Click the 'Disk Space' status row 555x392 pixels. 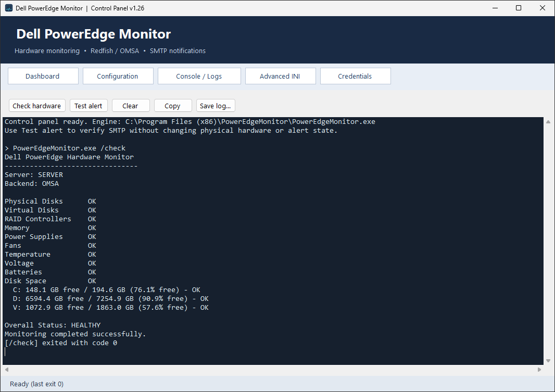click(51, 281)
